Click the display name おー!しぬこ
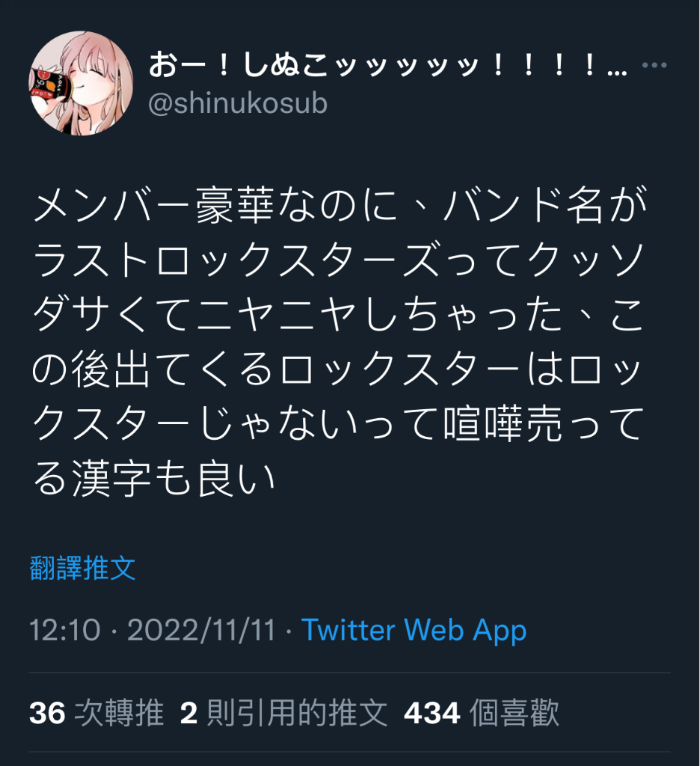Image resolution: width=700 pixels, height=766 pixels. tap(388, 65)
